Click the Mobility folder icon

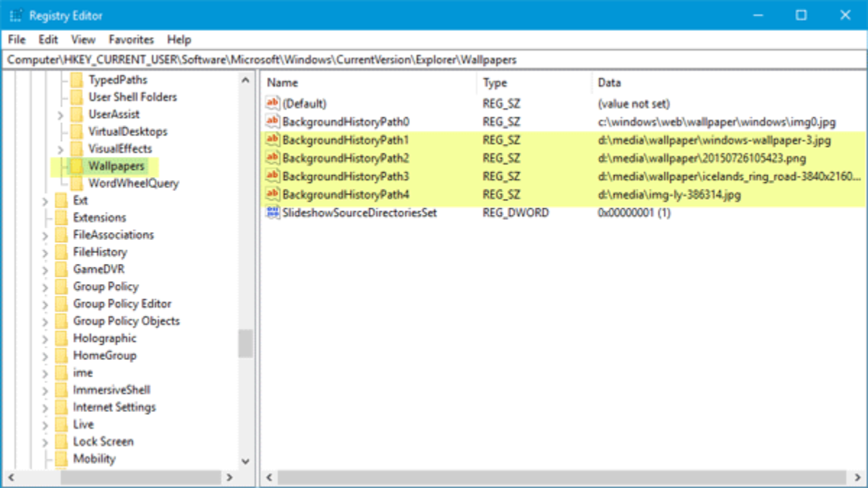pos(61,459)
